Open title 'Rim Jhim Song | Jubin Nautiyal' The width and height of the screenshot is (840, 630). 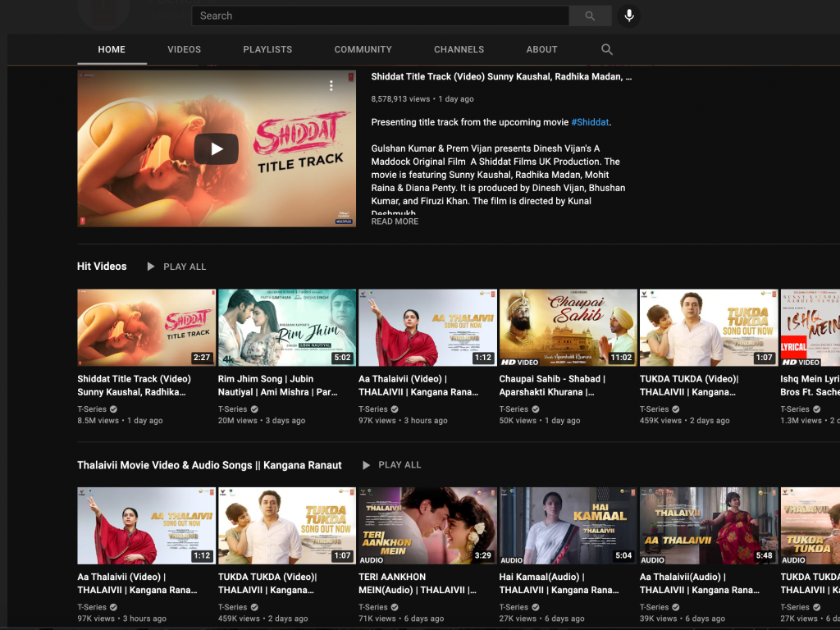(277, 386)
